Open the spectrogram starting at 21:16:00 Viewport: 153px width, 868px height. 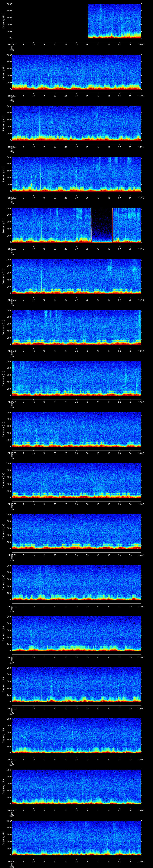[x=77, y=378]
